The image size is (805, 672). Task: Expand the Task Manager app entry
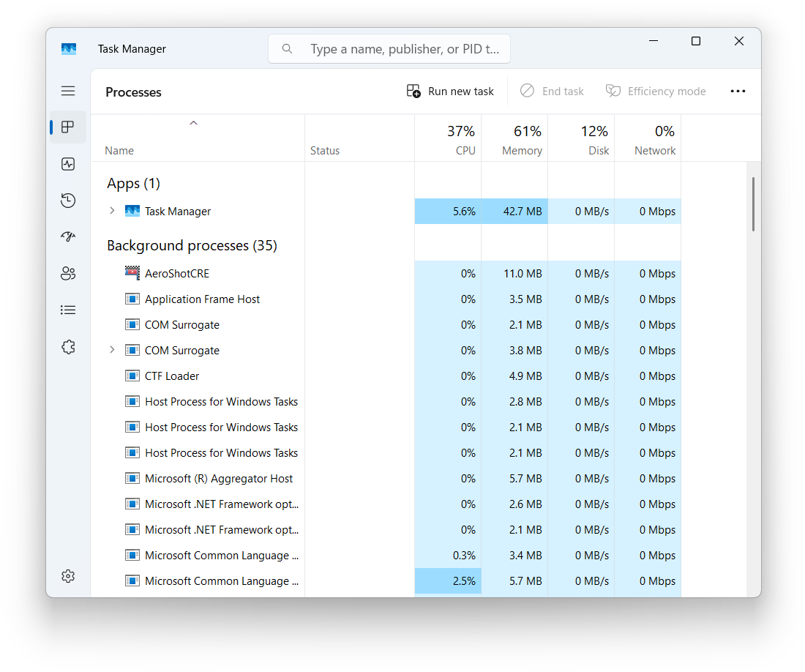[112, 211]
